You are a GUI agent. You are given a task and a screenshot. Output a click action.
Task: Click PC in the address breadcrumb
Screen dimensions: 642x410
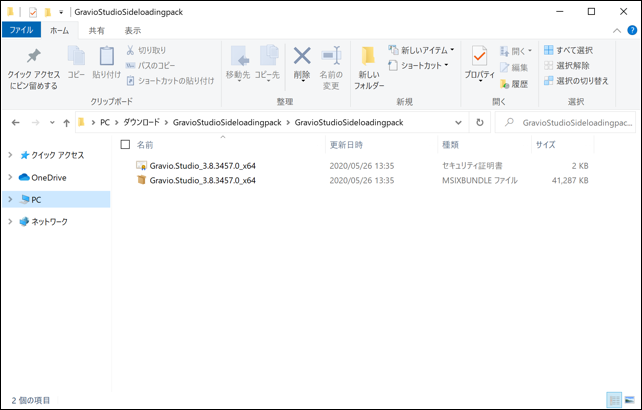click(x=105, y=122)
